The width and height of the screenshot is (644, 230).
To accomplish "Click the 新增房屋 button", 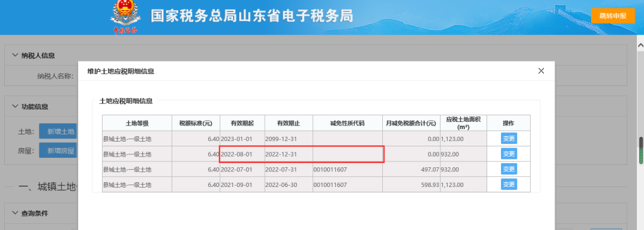I will coord(58,151).
